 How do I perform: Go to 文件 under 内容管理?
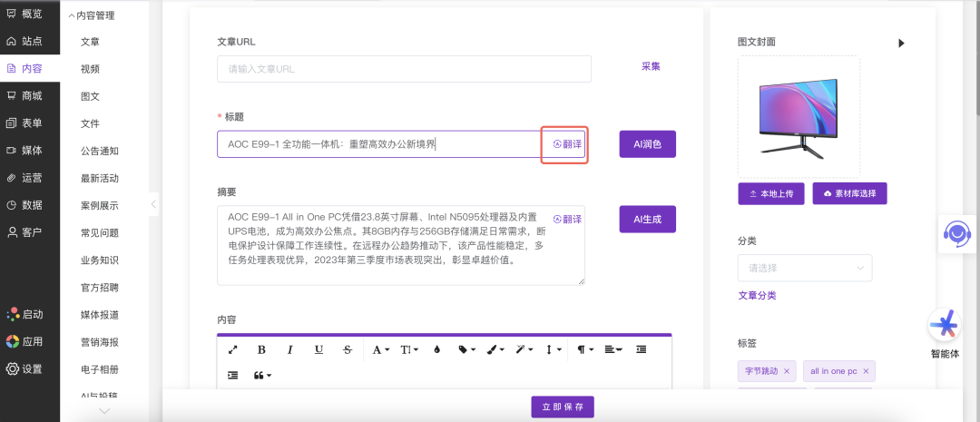pyautogui.click(x=90, y=123)
